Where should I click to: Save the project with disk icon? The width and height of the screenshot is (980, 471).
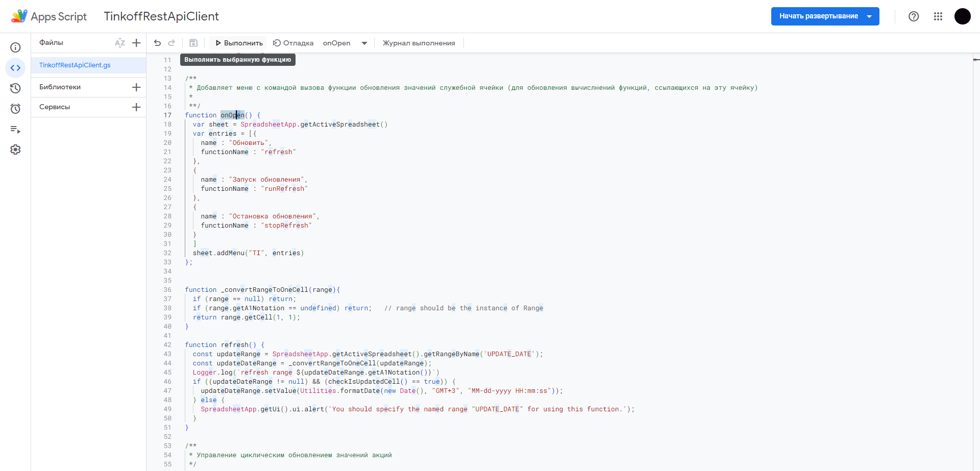(x=193, y=43)
